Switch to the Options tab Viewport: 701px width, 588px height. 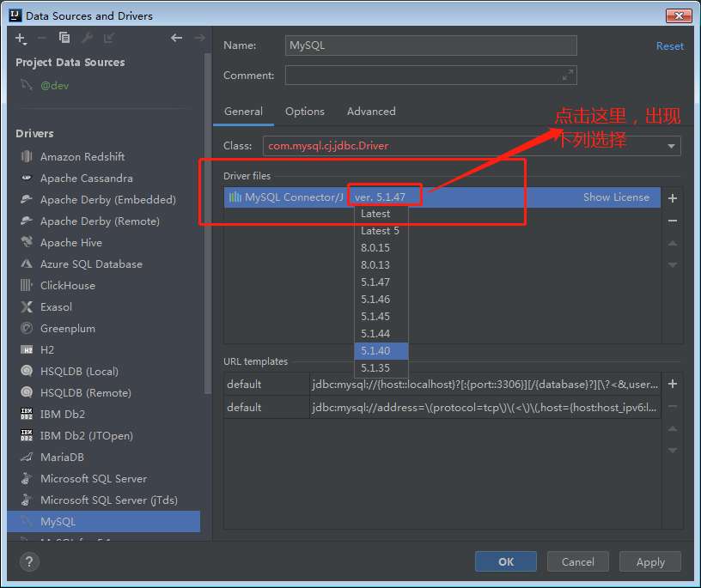point(305,112)
